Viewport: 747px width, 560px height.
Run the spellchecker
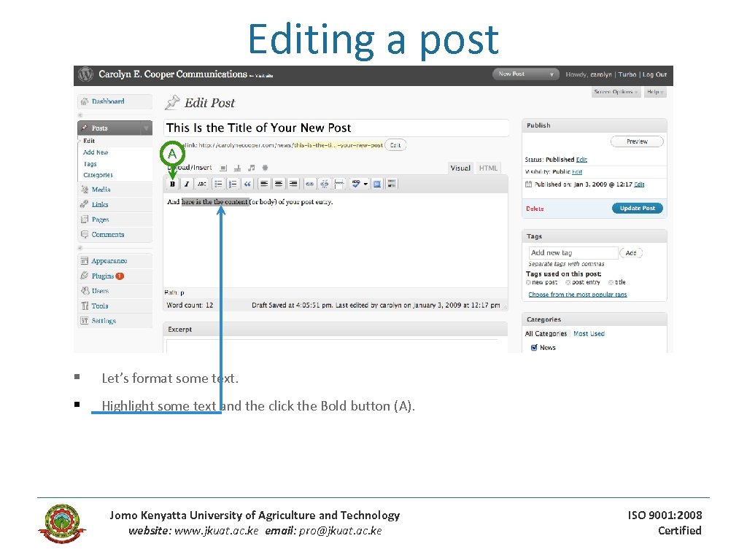pyautogui.click(x=357, y=184)
